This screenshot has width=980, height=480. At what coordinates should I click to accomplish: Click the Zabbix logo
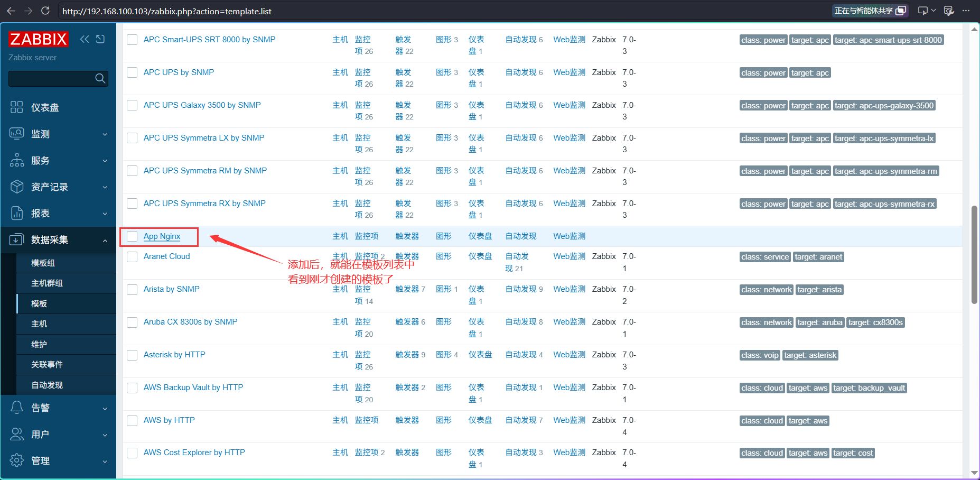click(38, 39)
